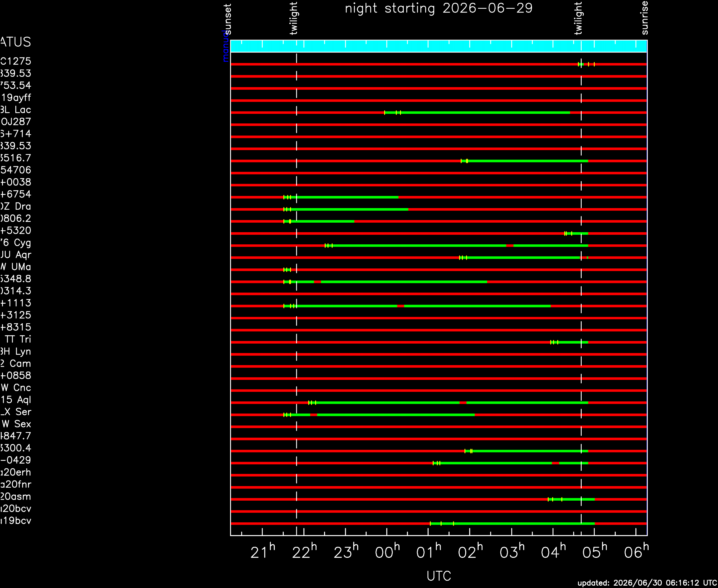Select the -0429 target label
This screenshot has width=718, height=588.
point(16,460)
